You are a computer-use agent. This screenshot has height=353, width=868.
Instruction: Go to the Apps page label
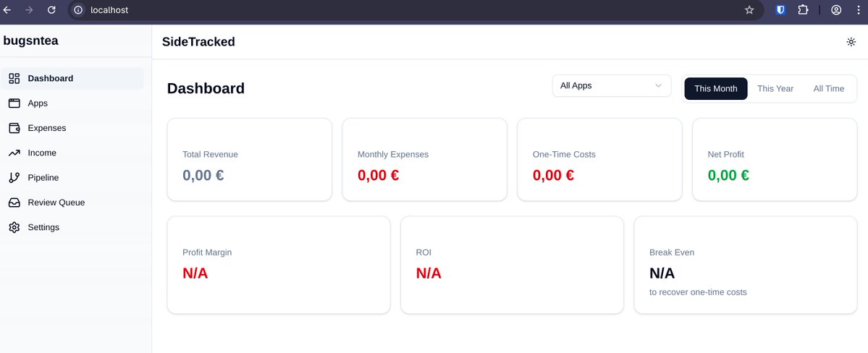38,103
